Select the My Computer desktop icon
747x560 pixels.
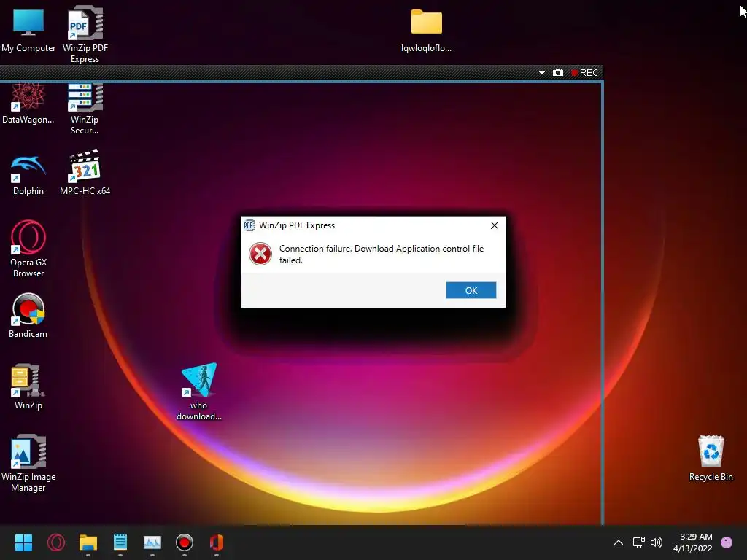coord(28,29)
